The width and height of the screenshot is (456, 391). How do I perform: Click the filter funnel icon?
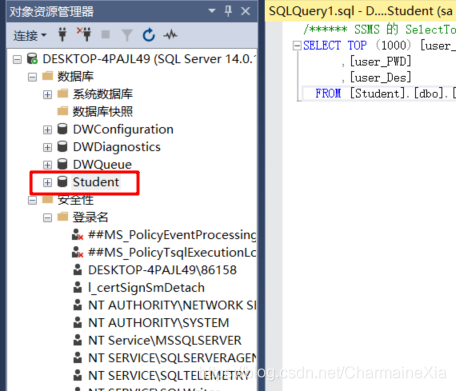(127, 35)
